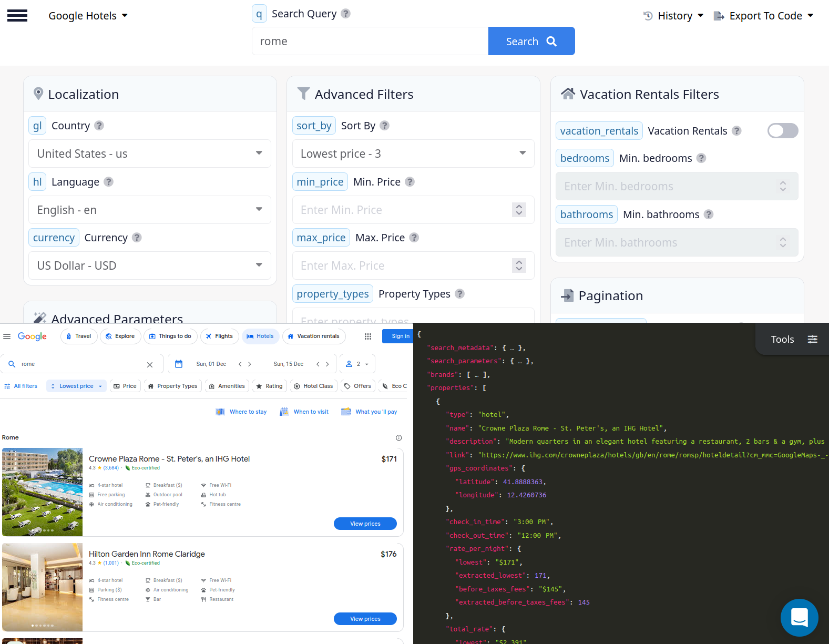This screenshot has width=829, height=644.
Task: Click help icon next to Min. Price
Action: pos(410,182)
